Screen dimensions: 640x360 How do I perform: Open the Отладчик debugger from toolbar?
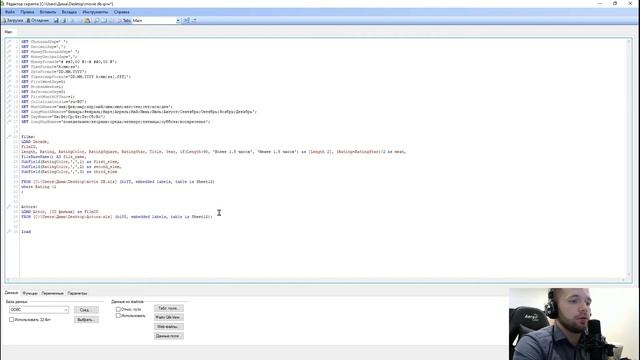(38, 20)
